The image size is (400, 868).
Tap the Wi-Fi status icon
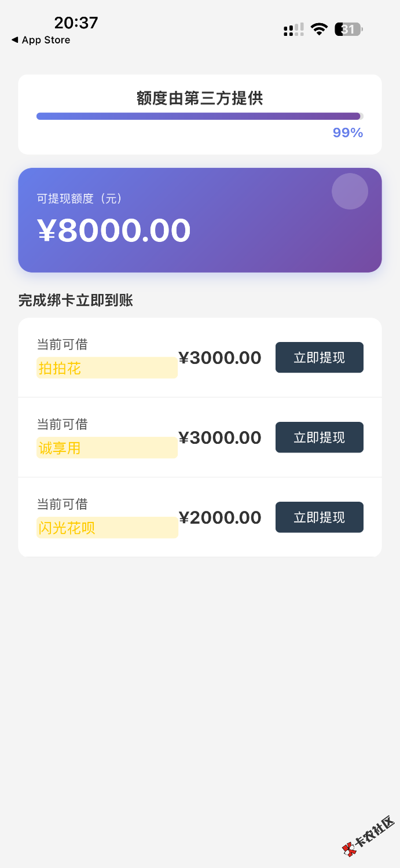coord(319,30)
